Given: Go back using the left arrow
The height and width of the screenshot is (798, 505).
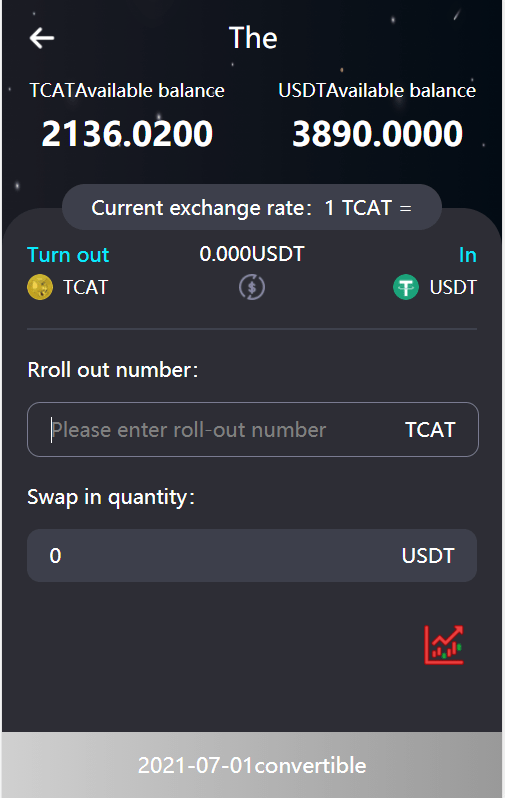Looking at the screenshot, I should pyautogui.click(x=42, y=38).
